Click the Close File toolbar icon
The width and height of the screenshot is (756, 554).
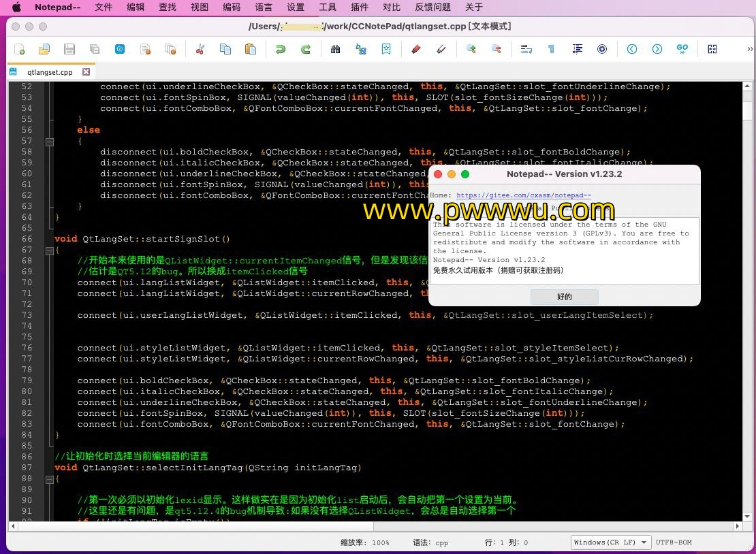click(145, 49)
